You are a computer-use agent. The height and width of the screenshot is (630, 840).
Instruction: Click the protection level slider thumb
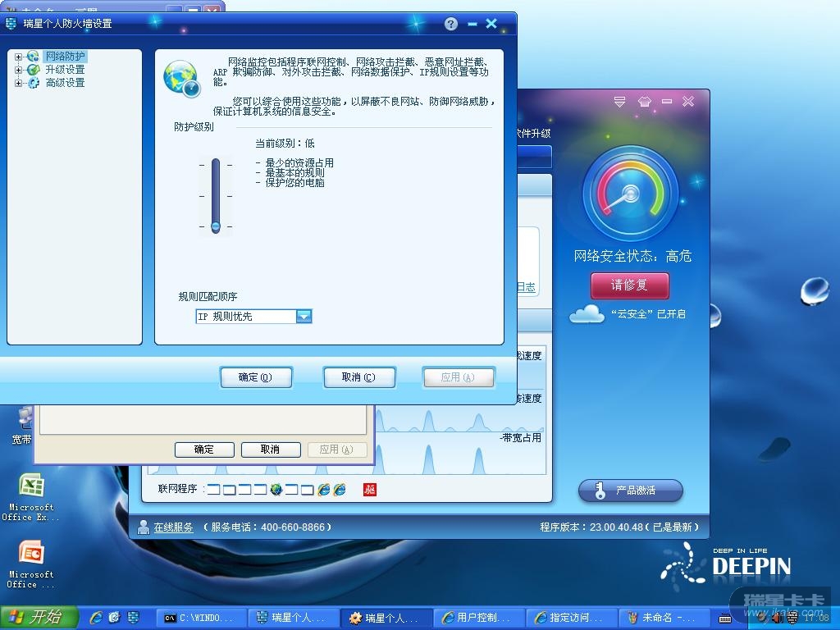pos(216,226)
